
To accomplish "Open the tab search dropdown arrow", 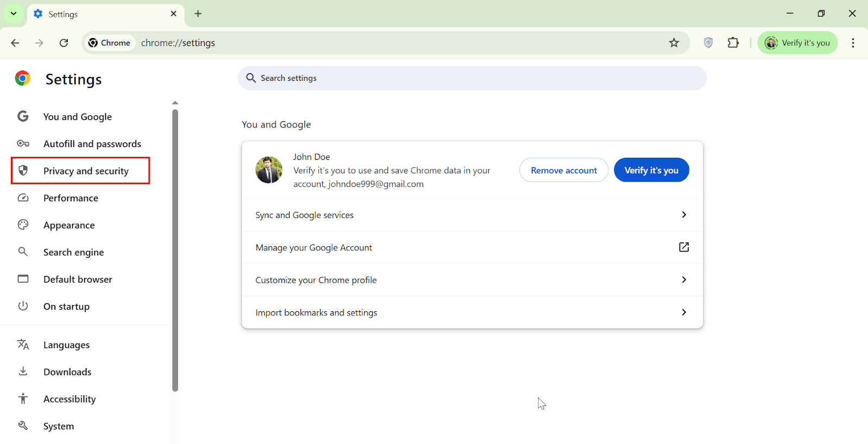I will click(x=14, y=14).
